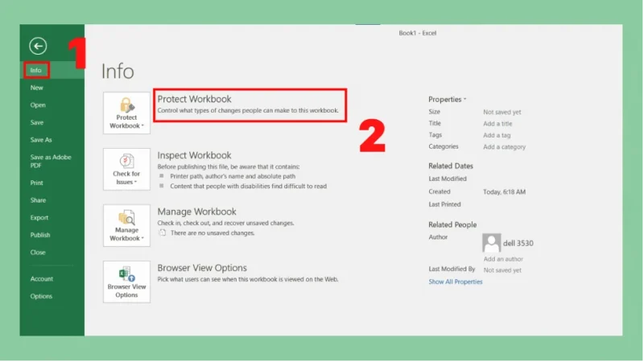Viewport: 644px width, 362px height.
Task: Open the Print page
Action: click(37, 183)
